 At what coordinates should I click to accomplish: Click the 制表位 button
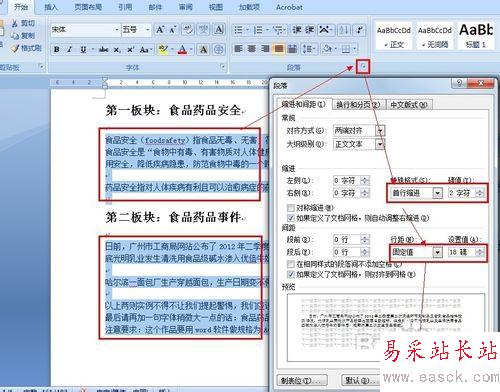click(302, 380)
